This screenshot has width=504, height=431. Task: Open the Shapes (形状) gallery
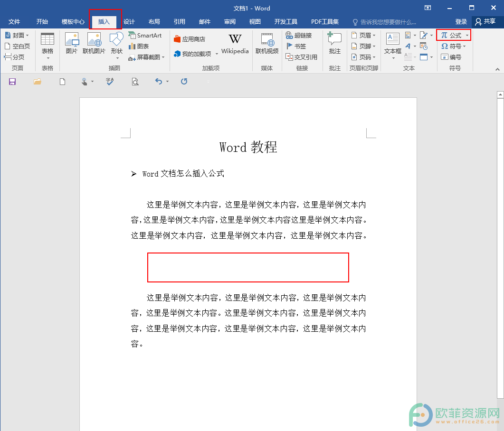point(117,46)
